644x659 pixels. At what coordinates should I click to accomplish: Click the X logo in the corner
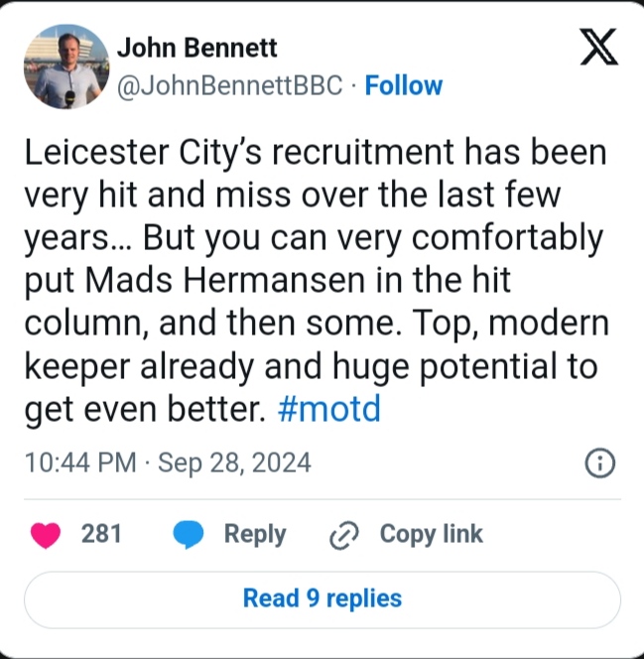click(x=597, y=48)
